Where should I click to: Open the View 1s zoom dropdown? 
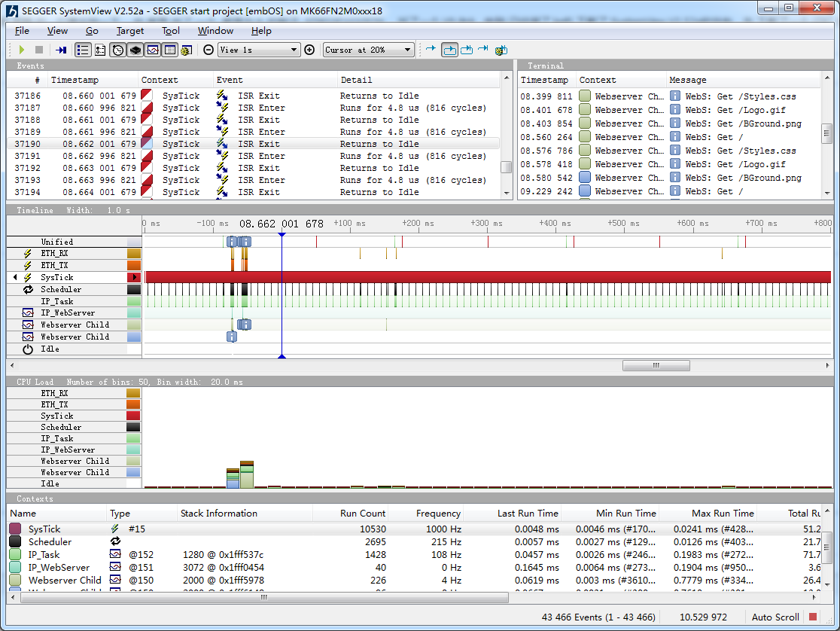258,50
